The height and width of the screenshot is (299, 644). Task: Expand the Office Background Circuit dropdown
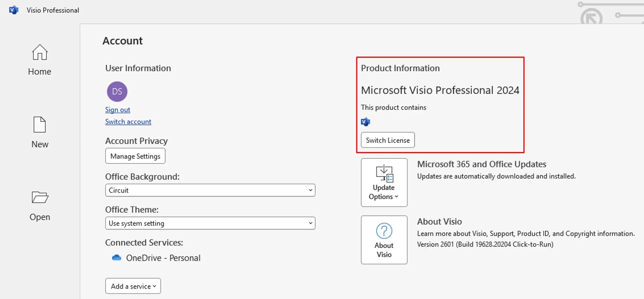point(210,190)
